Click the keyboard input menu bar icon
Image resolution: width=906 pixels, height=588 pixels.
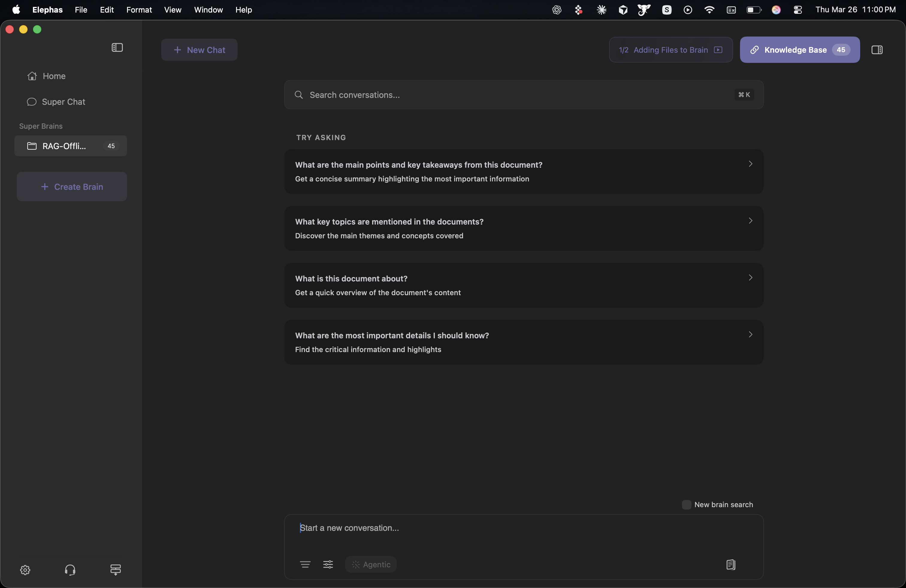731,10
